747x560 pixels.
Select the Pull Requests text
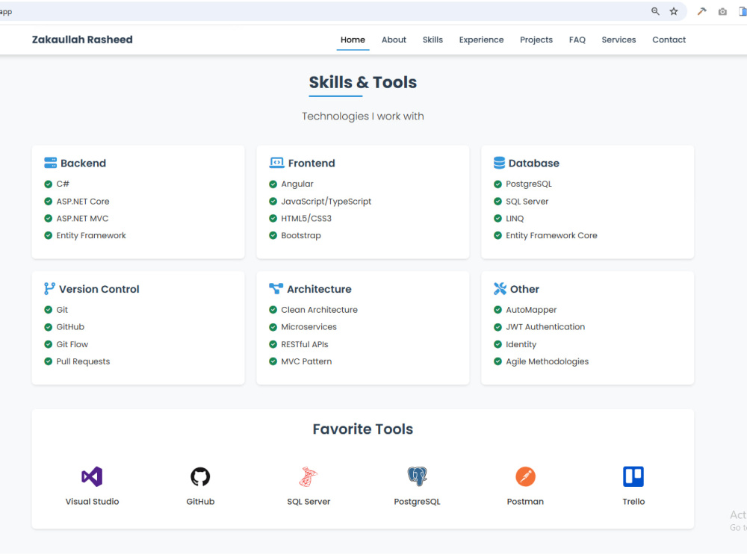click(83, 361)
